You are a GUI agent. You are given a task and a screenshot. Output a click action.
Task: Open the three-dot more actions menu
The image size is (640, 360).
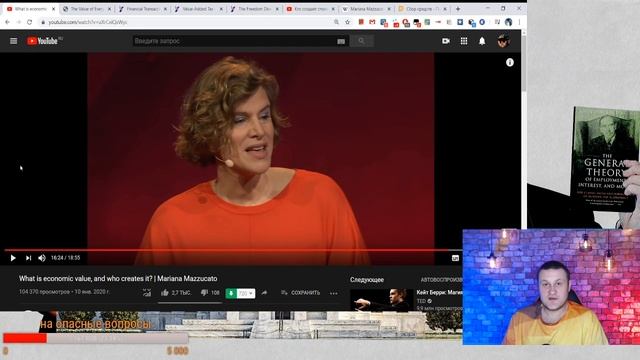click(334, 293)
